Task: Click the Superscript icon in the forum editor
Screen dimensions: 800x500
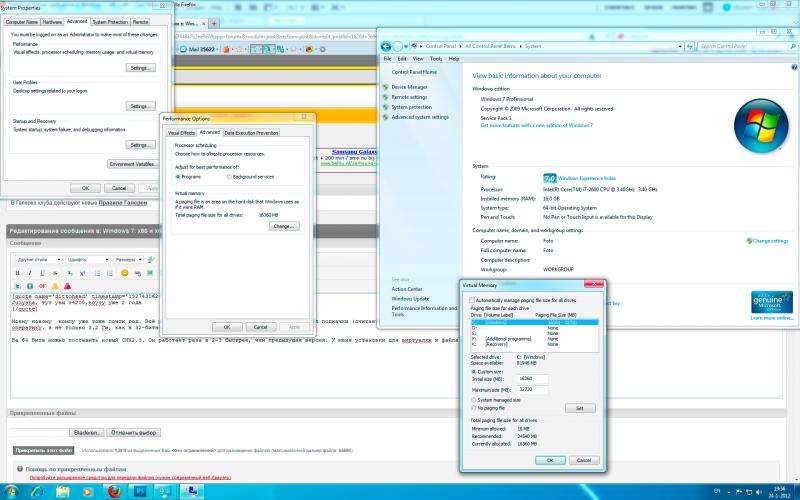Action: pyautogui.click(x=82, y=273)
